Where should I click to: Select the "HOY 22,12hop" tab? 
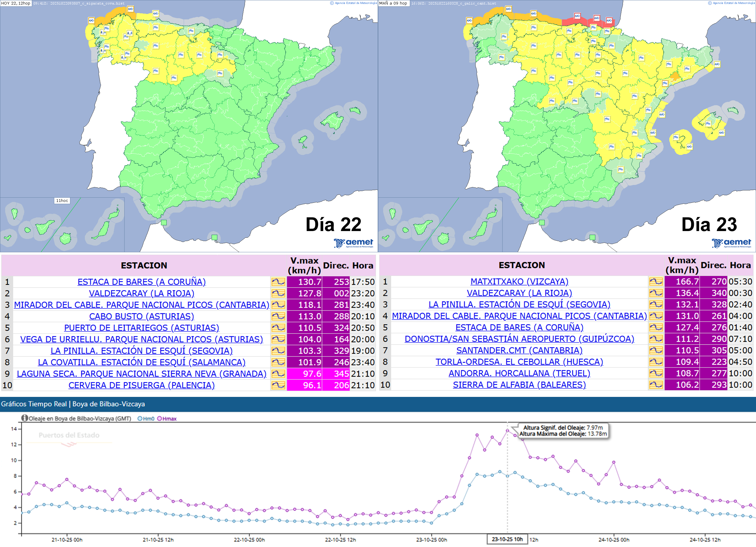[16, 3]
